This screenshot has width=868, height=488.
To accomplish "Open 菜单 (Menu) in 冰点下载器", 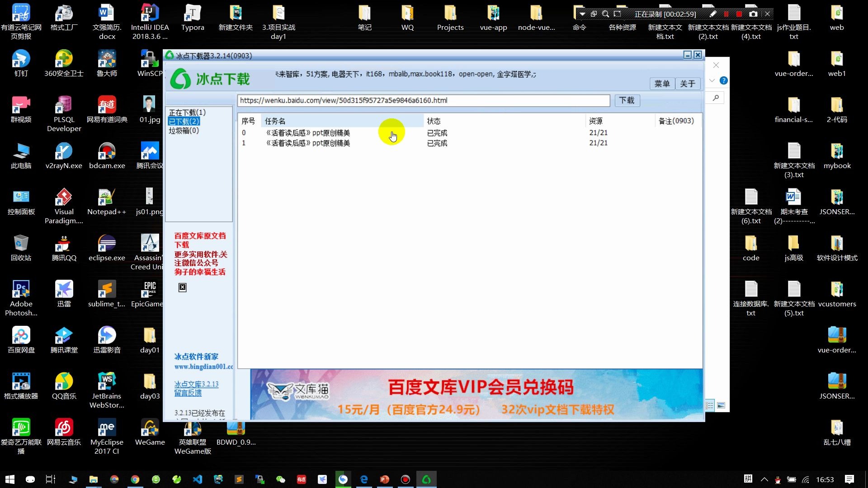I will [x=661, y=83].
